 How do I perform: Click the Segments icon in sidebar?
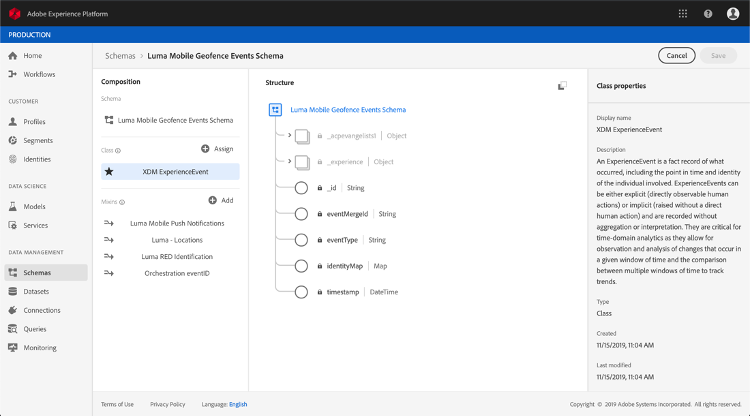point(13,140)
